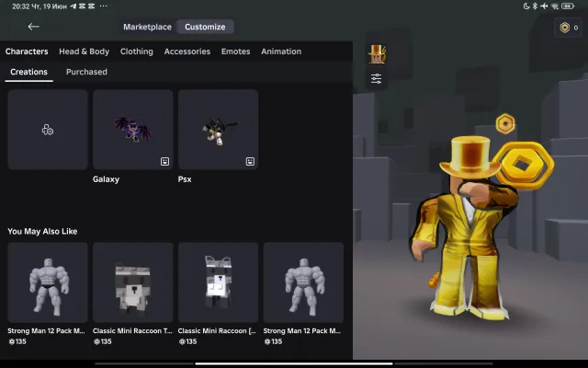Switch to the Clothing tab
The width and height of the screenshot is (588, 368).
(x=137, y=52)
